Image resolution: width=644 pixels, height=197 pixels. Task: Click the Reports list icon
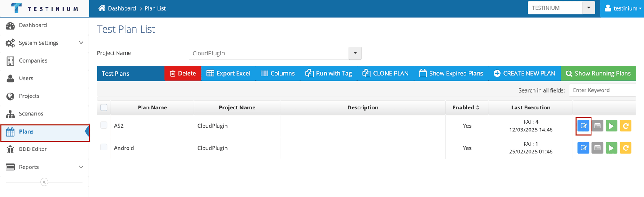[10, 167]
